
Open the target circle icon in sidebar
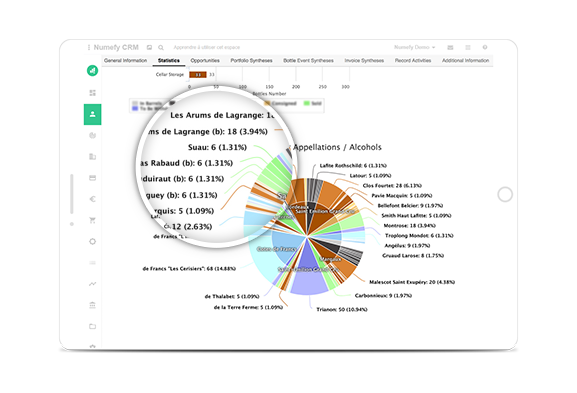pyautogui.click(x=92, y=241)
